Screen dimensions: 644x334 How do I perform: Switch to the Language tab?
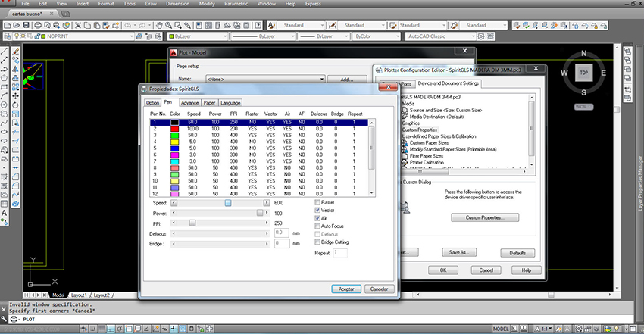pyautogui.click(x=230, y=103)
